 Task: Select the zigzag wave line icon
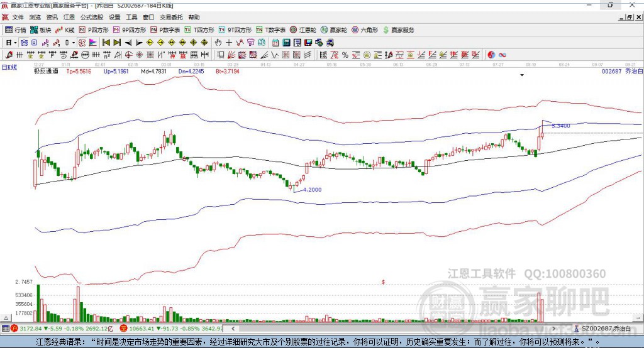click(x=274, y=55)
